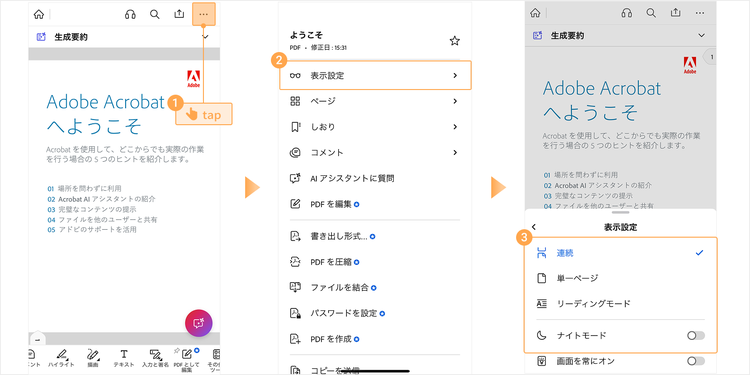Tap the magnifier search icon in third phone screen
Viewport: 750px width, 375px height.
(651, 13)
